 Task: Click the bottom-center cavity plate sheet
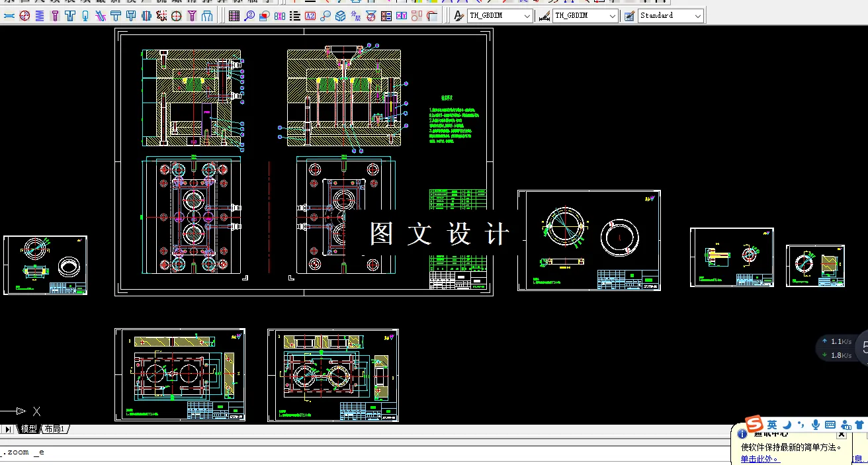pos(333,375)
